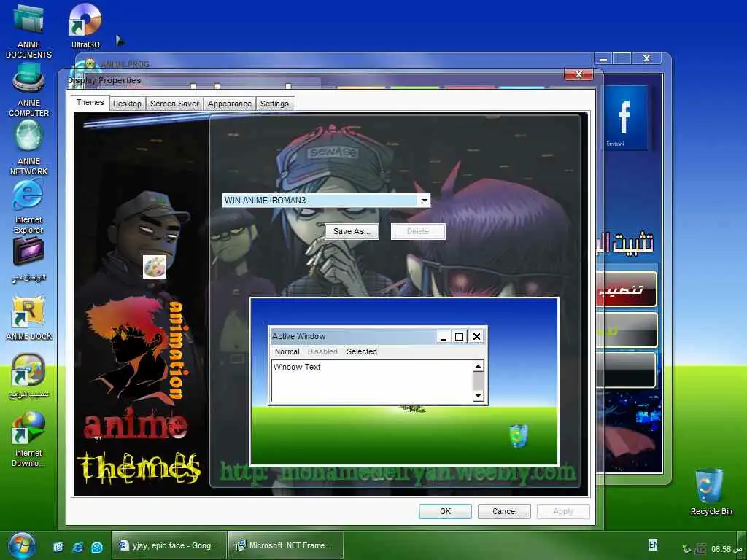Click the minimize icon in the Active Window preview
This screenshot has height=560, width=747.
coord(444,337)
